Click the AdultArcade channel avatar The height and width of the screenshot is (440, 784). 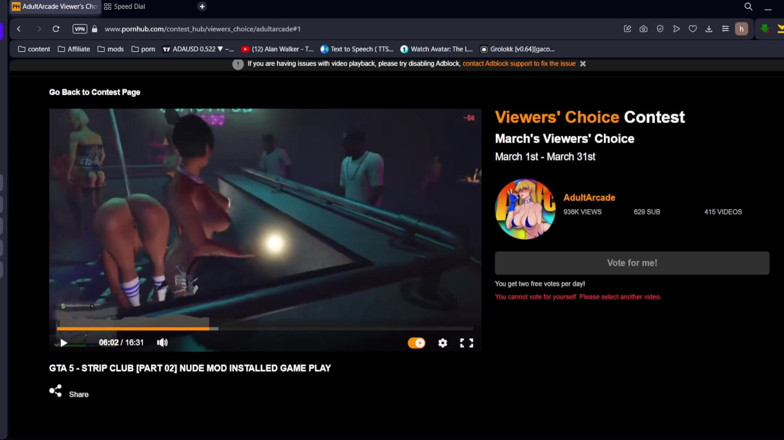[525, 209]
